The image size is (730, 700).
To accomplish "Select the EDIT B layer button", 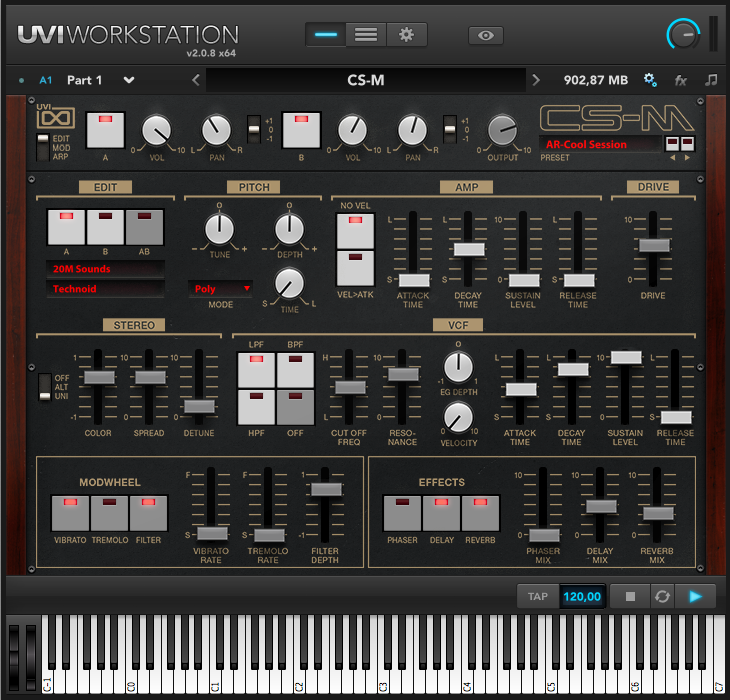I will click(x=105, y=227).
